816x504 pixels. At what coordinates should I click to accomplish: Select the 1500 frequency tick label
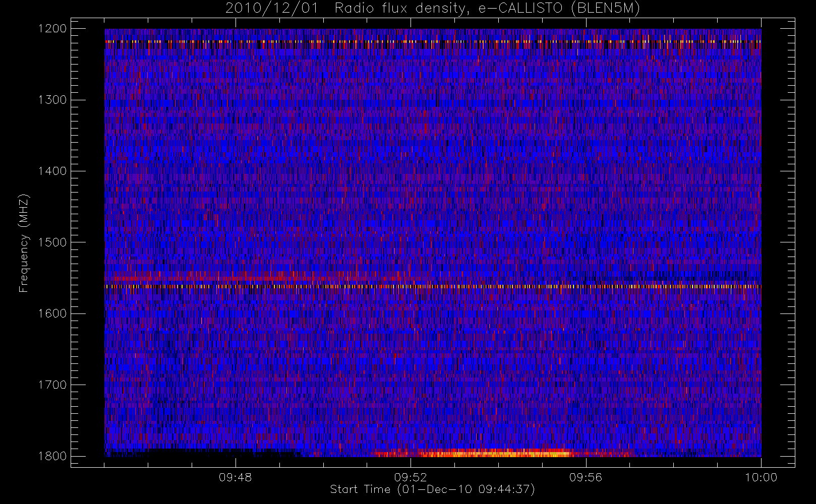[x=52, y=242]
